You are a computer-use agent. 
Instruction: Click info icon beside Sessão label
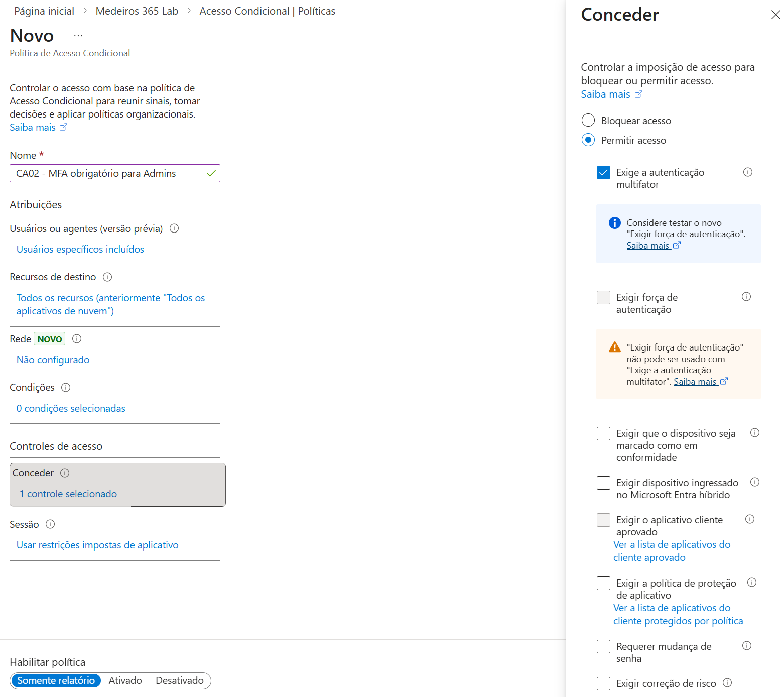(x=50, y=524)
